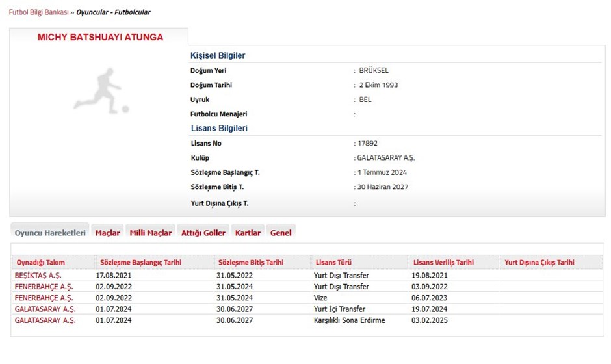Click the Lisans Veriliş Tarihi column header

(x=443, y=263)
